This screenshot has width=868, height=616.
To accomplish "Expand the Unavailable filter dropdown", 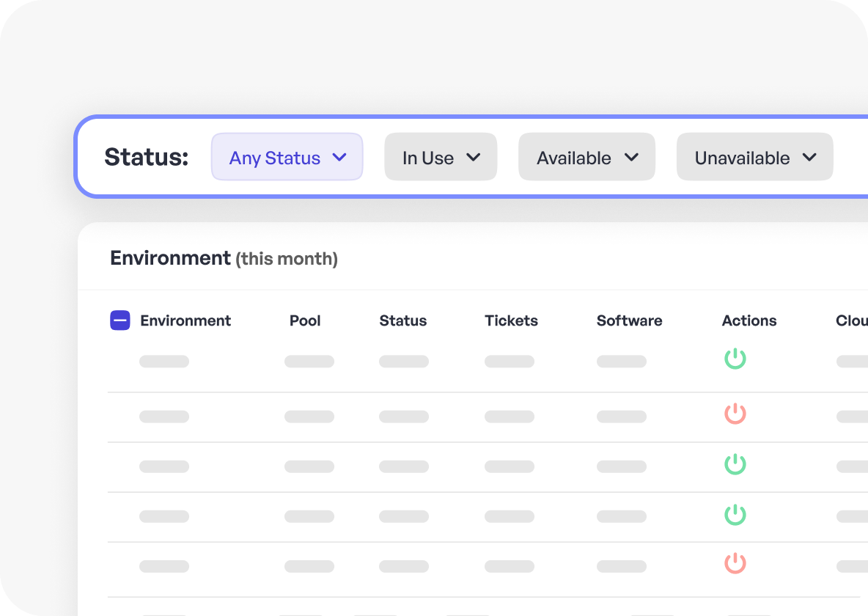I will [x=754, y=157].
